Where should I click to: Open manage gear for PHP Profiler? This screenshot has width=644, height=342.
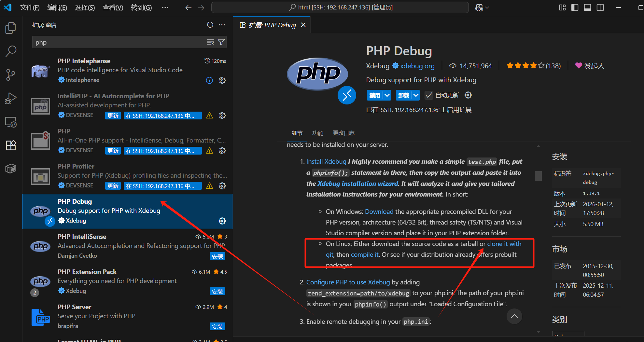coord(222,186)
